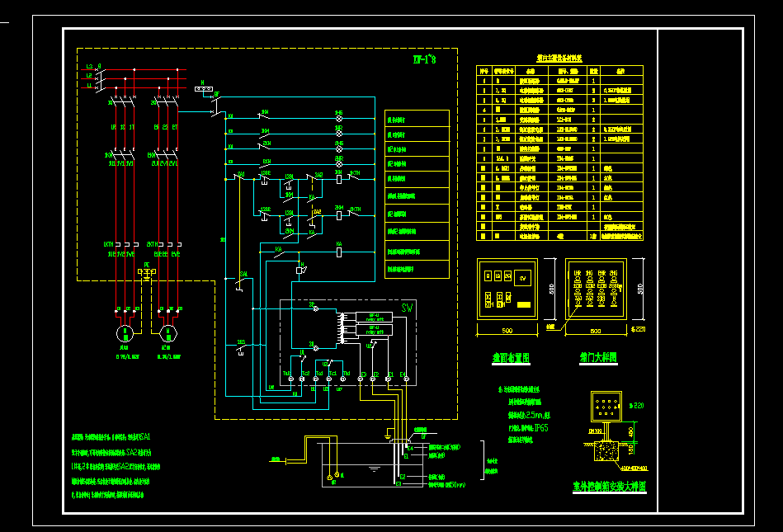The height and width of the screenshot is (532, 783).
Task: Select the 室外控制箱安装大样图 title
Action: [609, 486]
